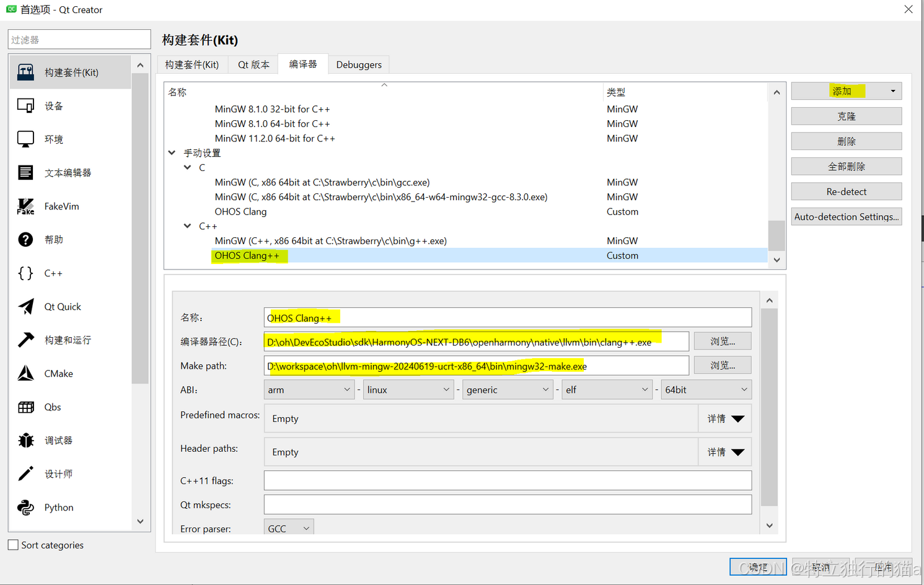Click the 确定 (OK) button

758,567
